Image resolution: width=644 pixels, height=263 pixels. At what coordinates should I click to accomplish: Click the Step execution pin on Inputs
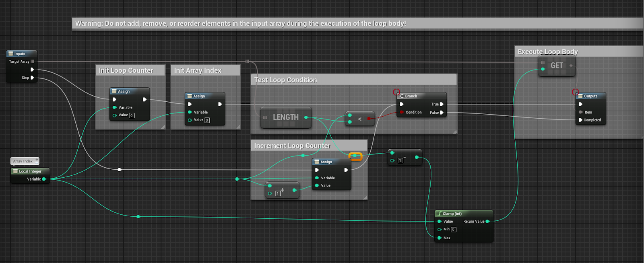pos(32,78)
